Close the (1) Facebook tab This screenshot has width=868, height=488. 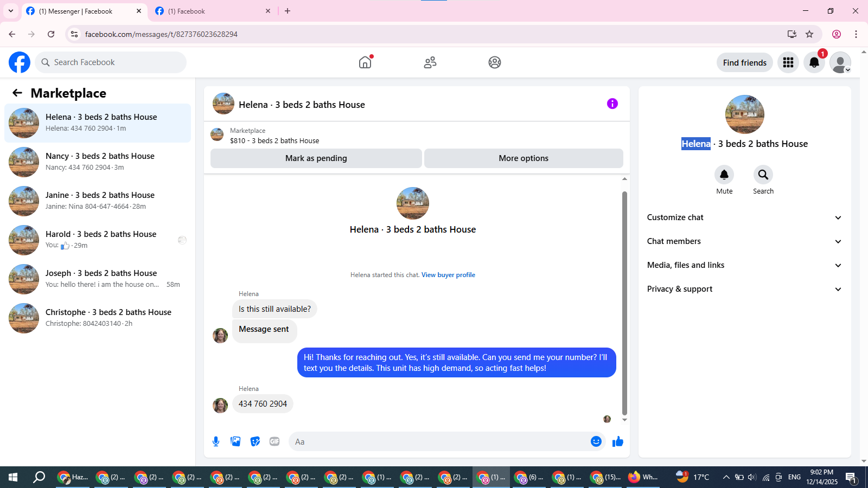pos(268,11)
